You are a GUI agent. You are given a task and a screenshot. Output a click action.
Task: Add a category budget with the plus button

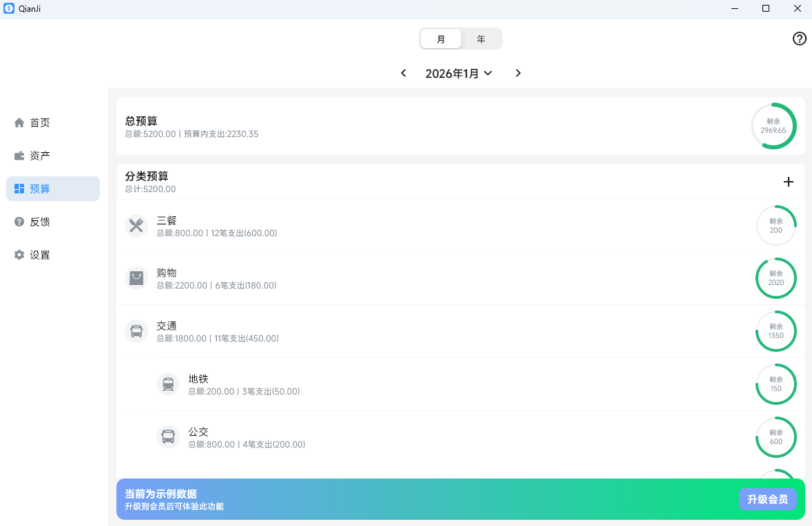(788, 181)
